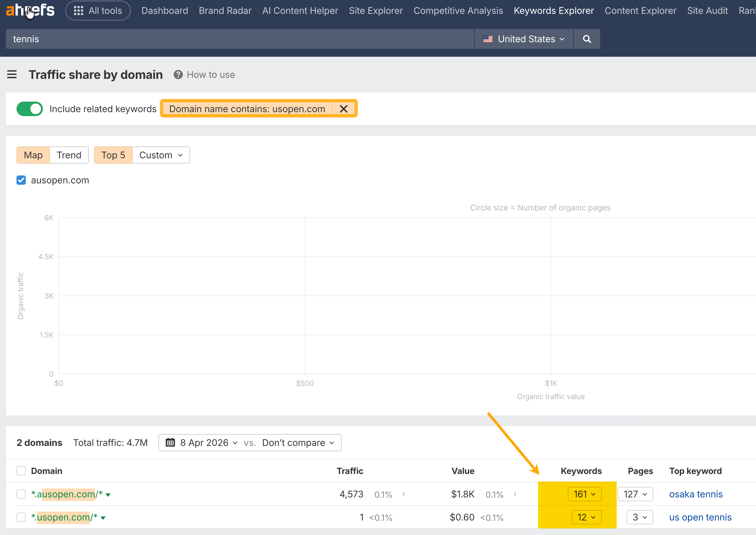Open the hamburger sidebar menu

12,75
